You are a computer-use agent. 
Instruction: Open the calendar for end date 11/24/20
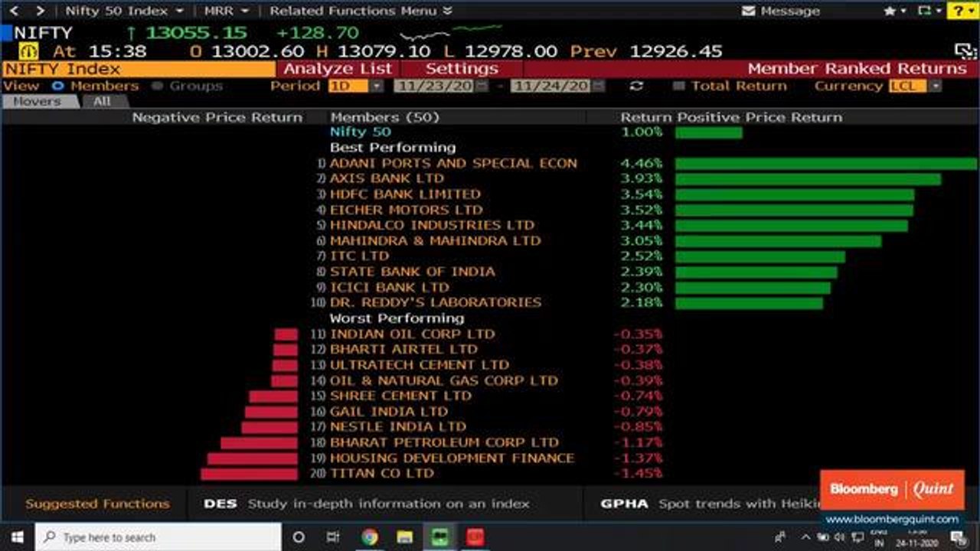point(597,86)
